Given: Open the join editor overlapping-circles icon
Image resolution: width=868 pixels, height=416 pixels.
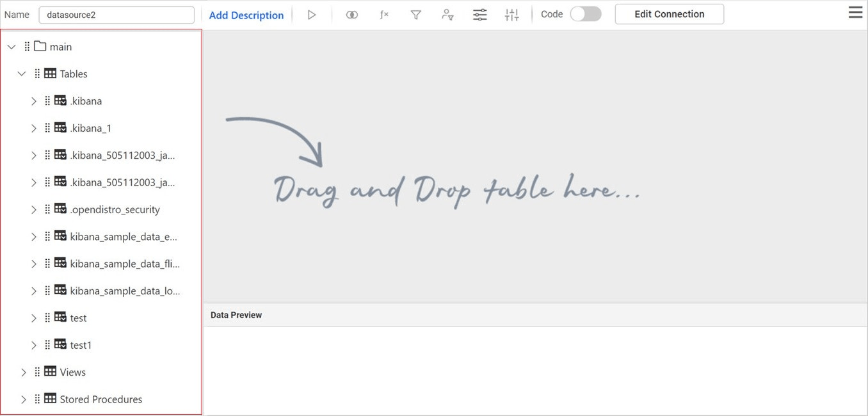Looking at the screenshot, I should click(351, 15).
